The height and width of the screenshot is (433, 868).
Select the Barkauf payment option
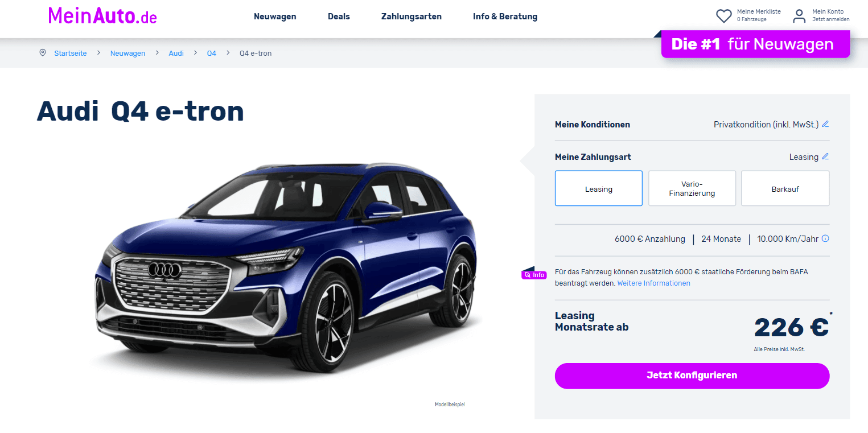(x=785, y=188)
